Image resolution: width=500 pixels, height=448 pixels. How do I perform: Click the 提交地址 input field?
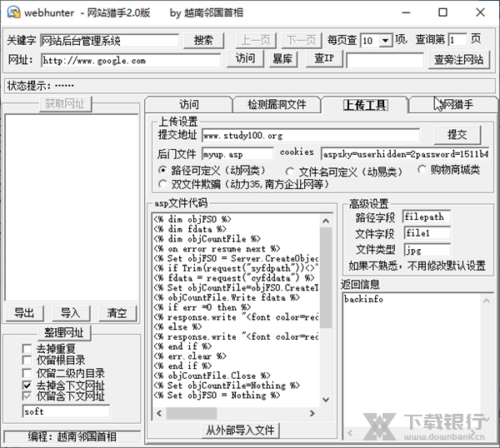coord(311,136)
